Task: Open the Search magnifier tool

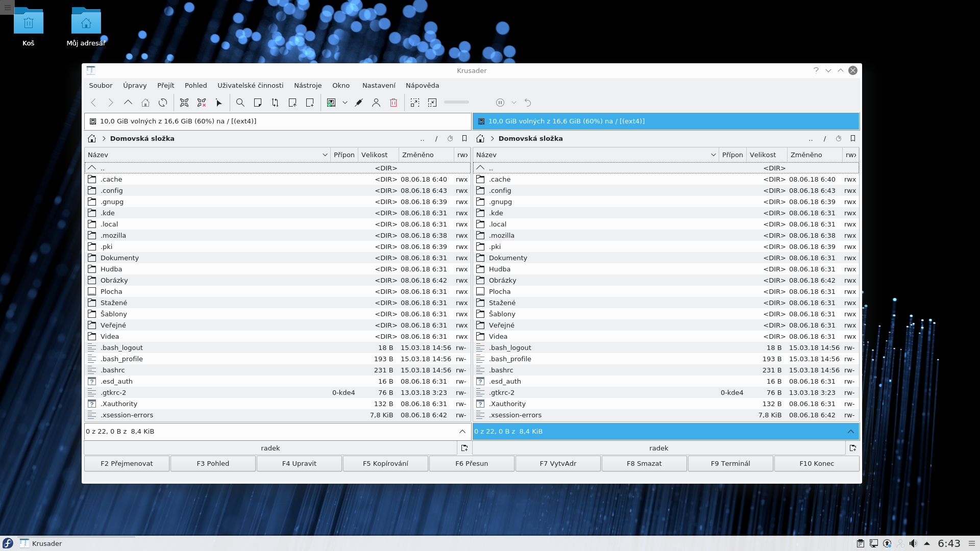Action: pos(240,103)
